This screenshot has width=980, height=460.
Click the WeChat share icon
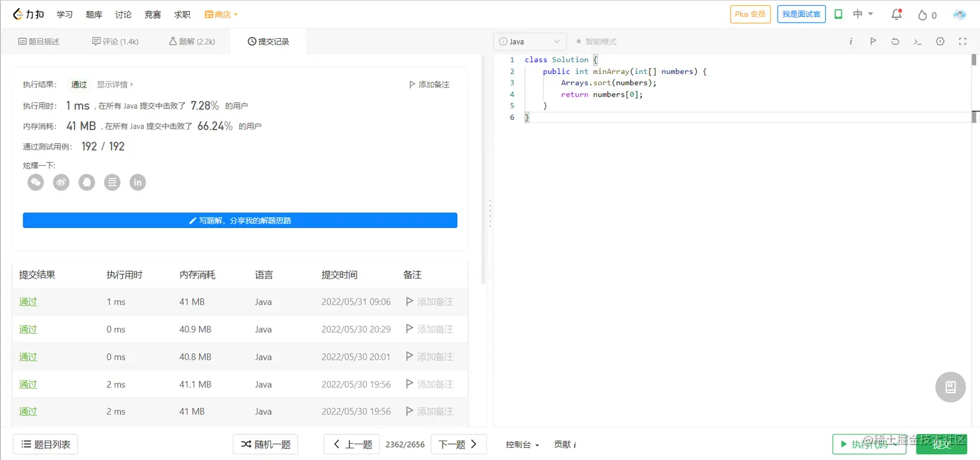point(36,183)
